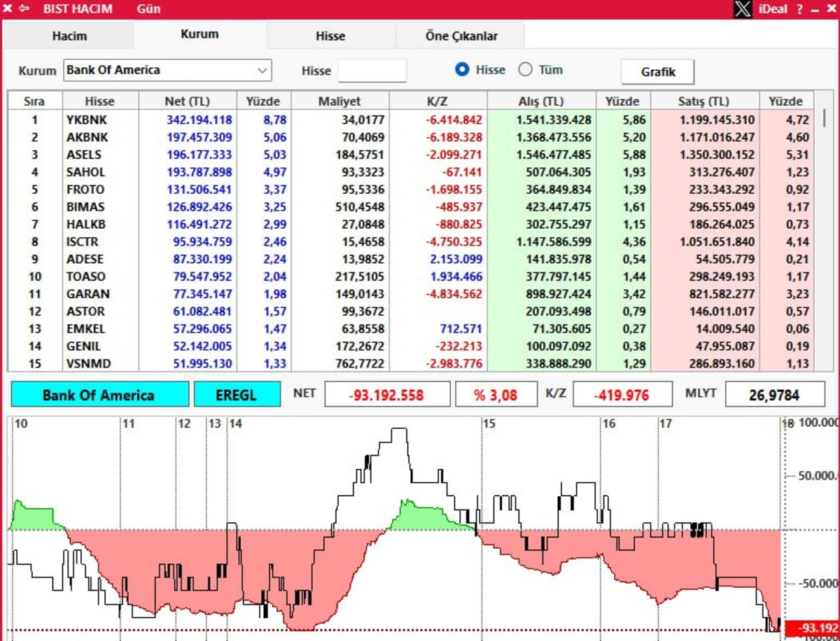840x641 pixels.
Task: Click the X (Twitter) logo icon
Action: pos(743,9)
